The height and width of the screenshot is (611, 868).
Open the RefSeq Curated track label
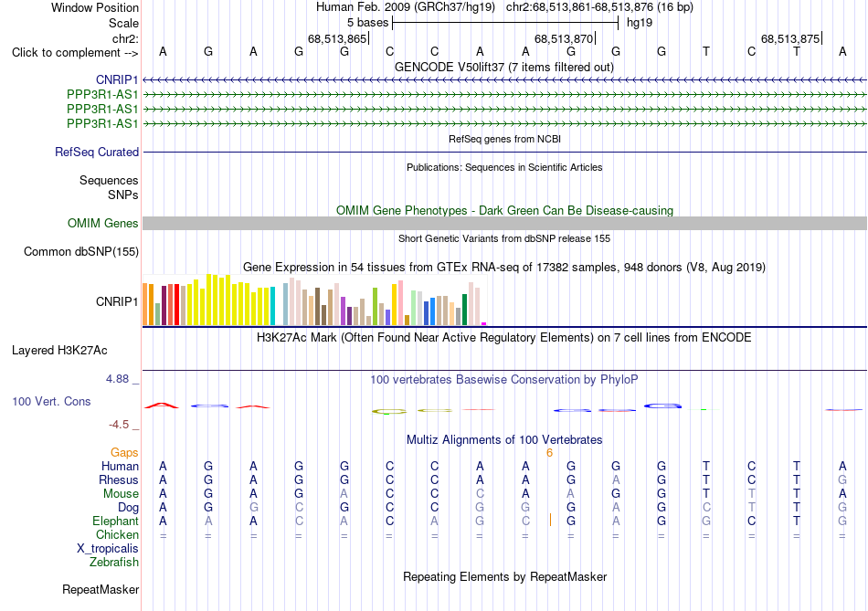pos(97,153)
